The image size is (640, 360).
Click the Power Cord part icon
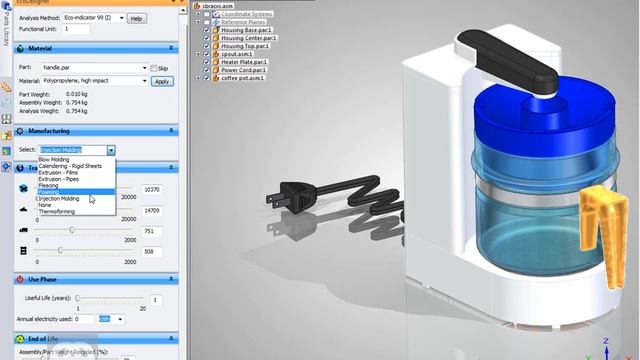[x=216, y=70]
